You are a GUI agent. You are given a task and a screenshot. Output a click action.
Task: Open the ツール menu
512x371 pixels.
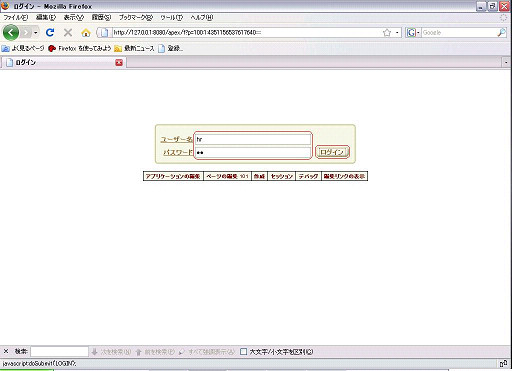[172, 17]
